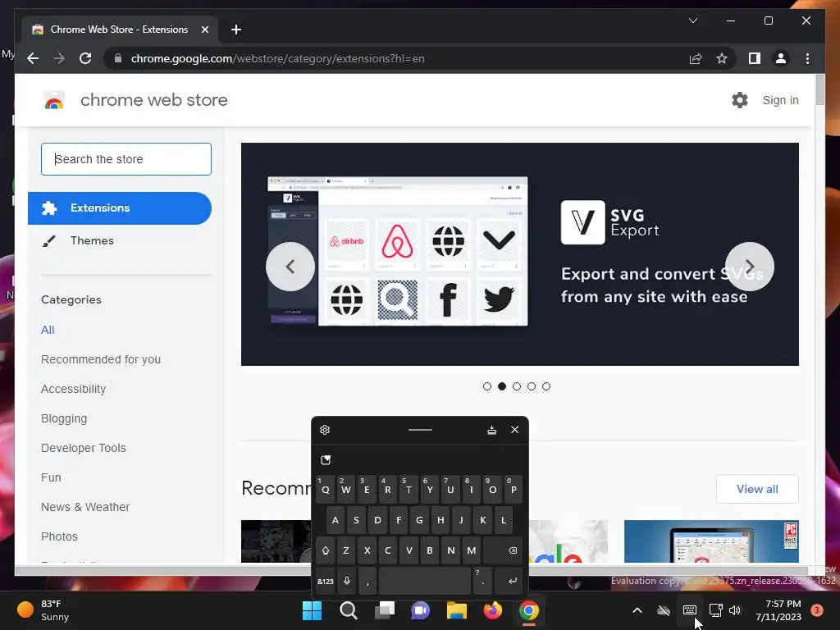
Task: Open the Windows Start menu
Action: point(312,610)
